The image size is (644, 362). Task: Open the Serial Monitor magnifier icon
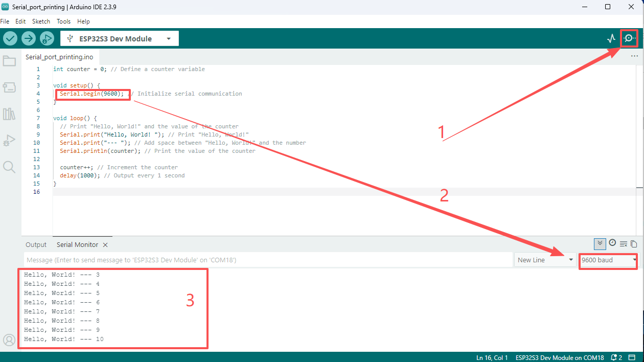pos(630,38)
